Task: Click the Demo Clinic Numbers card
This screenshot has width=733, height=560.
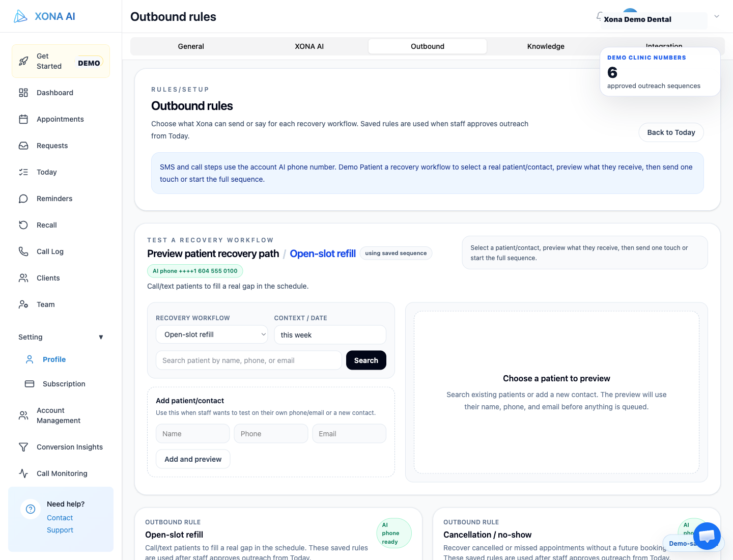Action: 660,72
